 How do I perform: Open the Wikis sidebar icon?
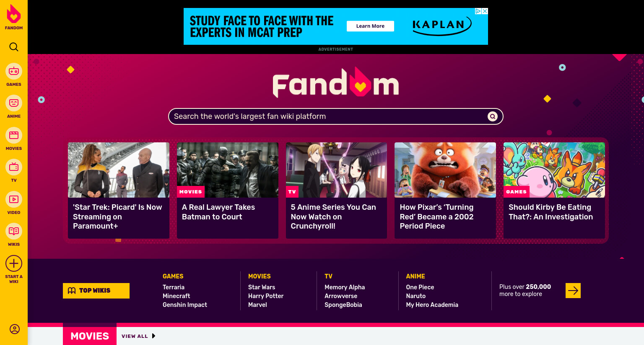click(14, 231)
